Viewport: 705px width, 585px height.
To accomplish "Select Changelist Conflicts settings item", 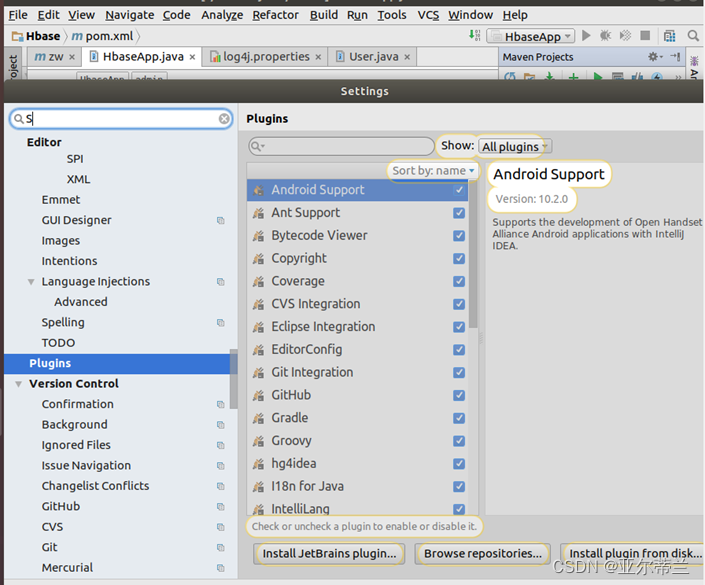I will [x=95, y=486].
